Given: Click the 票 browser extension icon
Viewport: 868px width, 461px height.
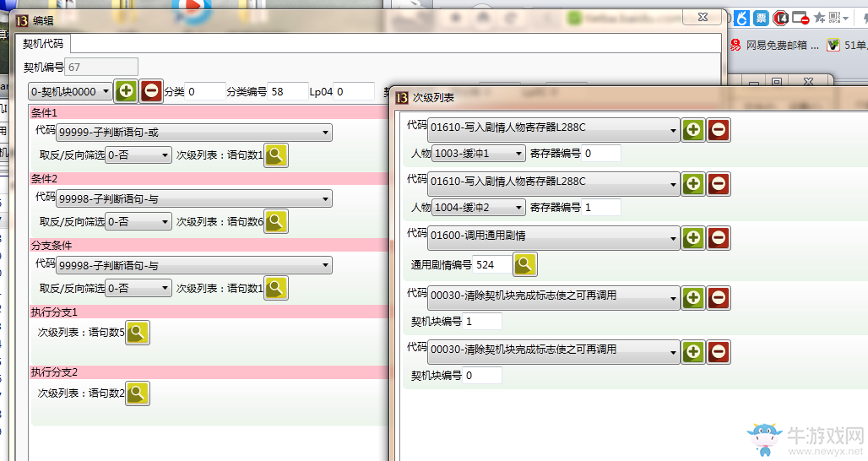Looking at the screenshot, I should 762,19.
